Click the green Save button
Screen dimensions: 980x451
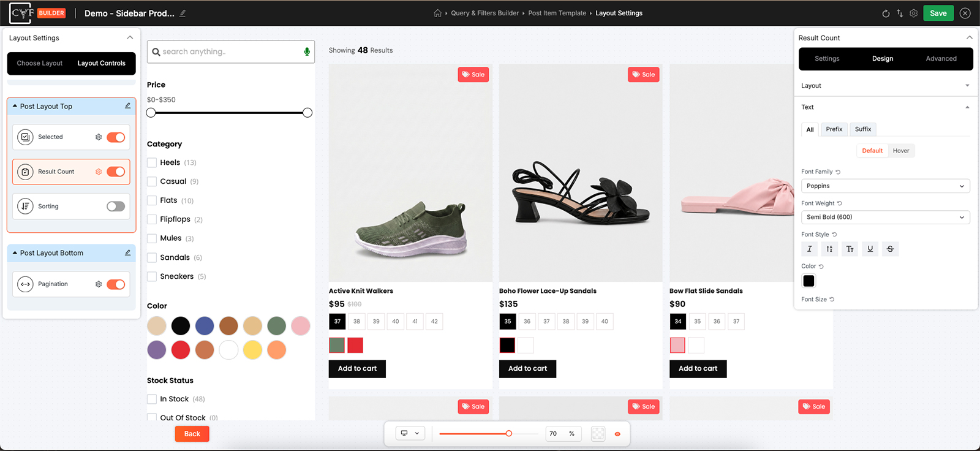[938, 13]
